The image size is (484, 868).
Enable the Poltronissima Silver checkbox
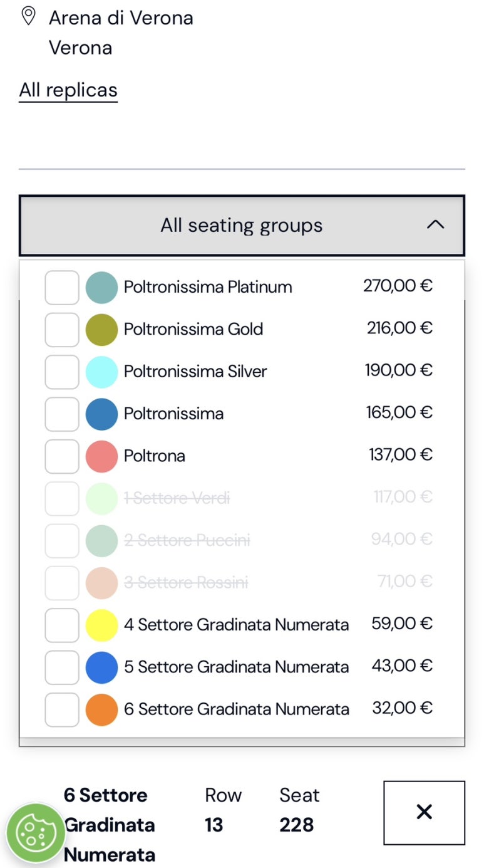[x=62, y=372]
